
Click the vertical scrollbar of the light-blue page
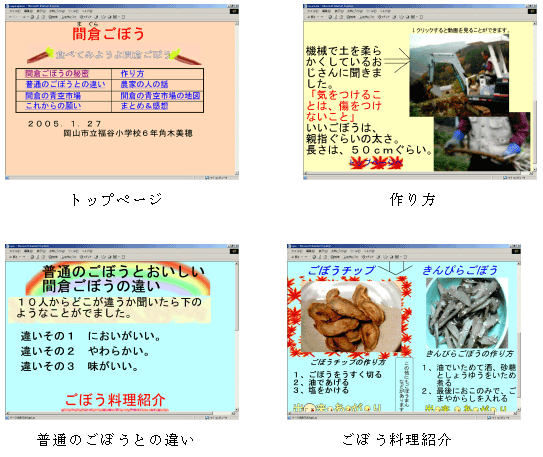pos(237,336)
